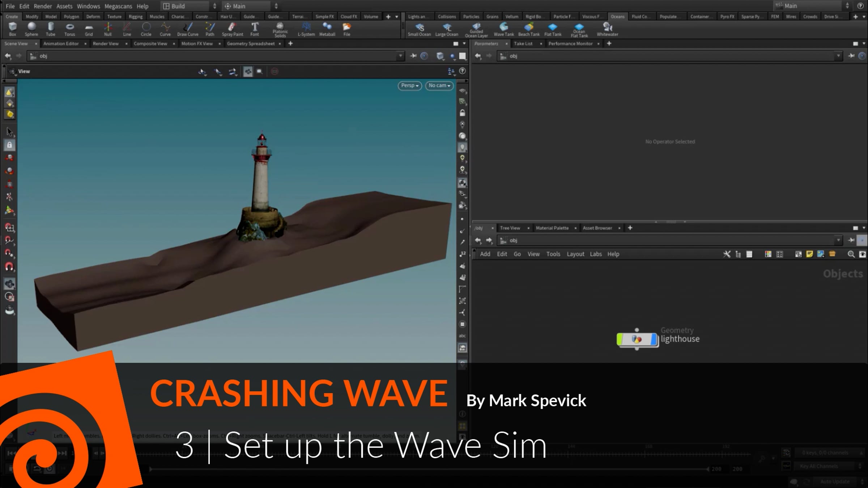Click the Metaball shelf tool
Screen dimensions: 868x488
tap(327, 29)
